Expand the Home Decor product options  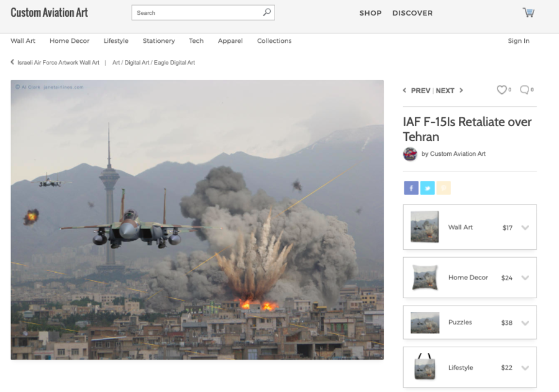(x=525, y=278)
